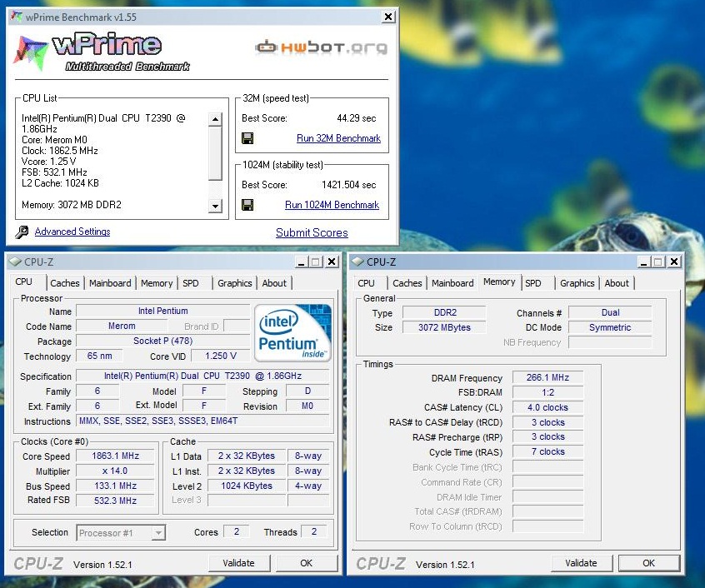705x588 pixels.
Task: Close the right CPU-Z window
Action: click(674, 262)
